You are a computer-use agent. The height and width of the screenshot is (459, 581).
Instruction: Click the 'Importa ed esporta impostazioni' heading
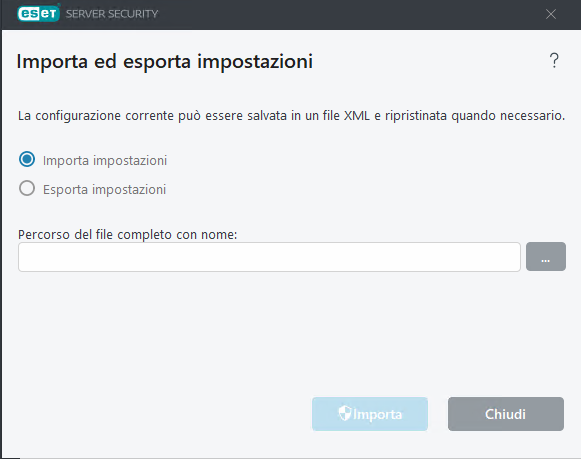(x=165, y=61)
